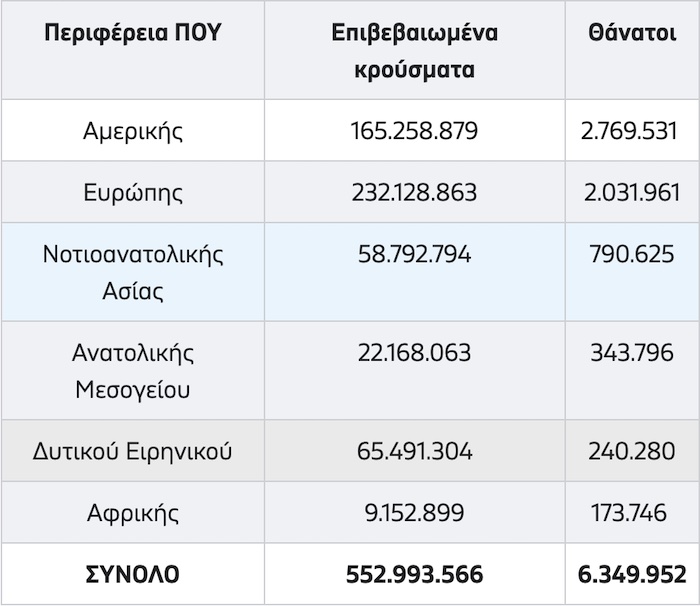Click the 'Θάνατοι' column header

point(631,32)
